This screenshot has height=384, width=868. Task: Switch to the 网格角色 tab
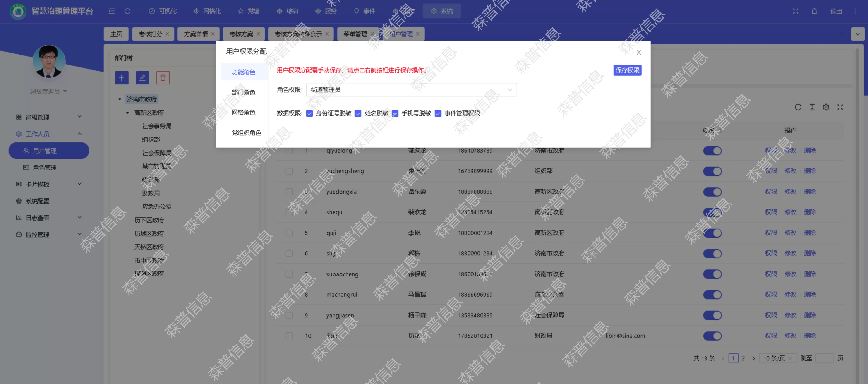(x=244, y=113)
